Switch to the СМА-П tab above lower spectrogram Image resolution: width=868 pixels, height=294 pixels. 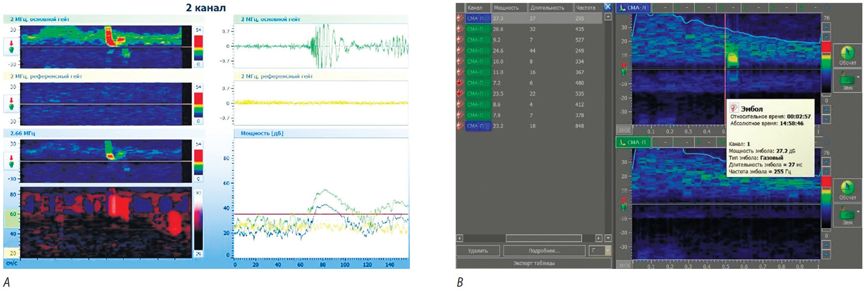[x=633, y=142]
